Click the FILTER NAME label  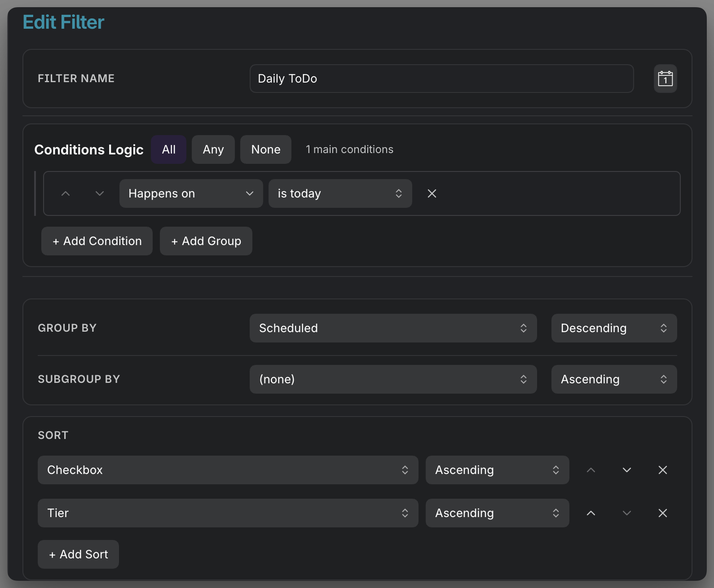pyautogui.click(x=76, y=79)
